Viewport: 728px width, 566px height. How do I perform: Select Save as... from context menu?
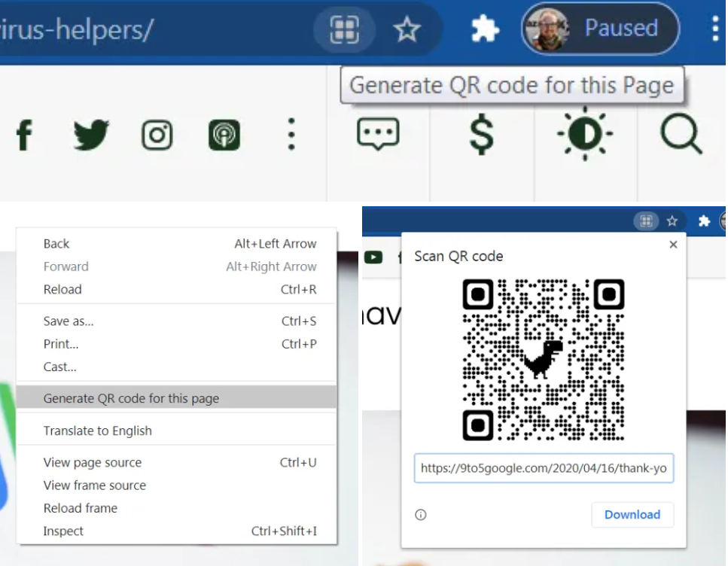(176, 321)
